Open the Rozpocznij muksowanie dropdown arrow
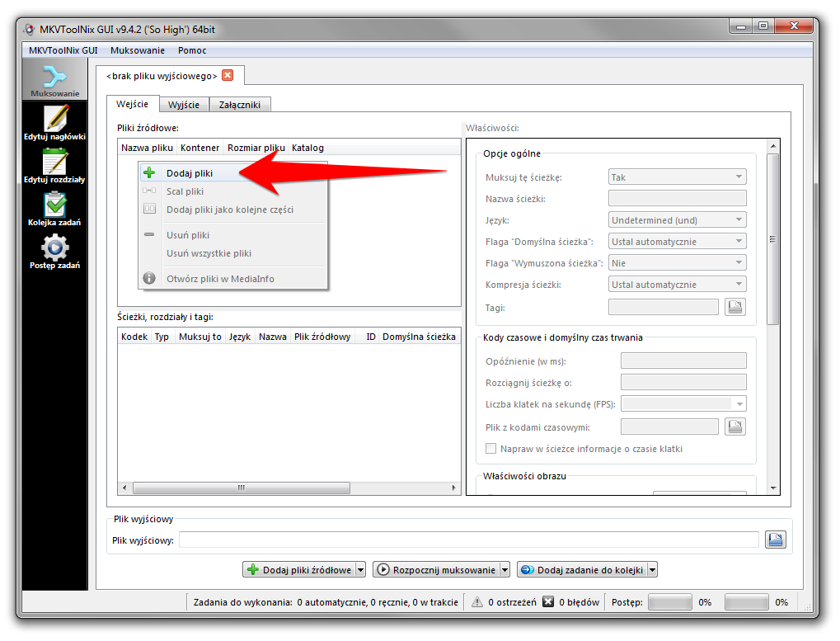 (x=504, y=570)
